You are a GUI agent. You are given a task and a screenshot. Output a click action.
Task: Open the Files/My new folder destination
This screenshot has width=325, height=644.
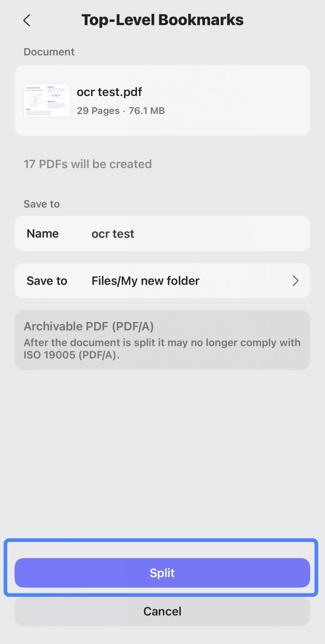pos(146,281)
